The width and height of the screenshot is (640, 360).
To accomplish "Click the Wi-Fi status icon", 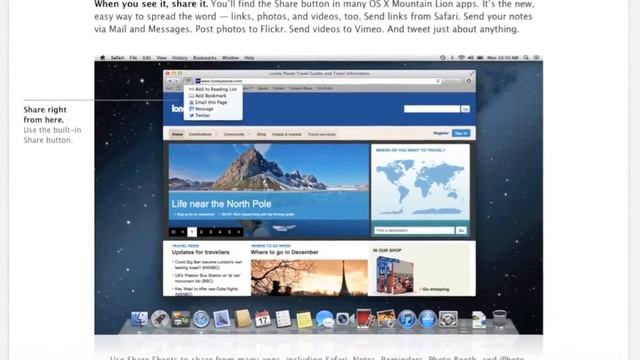I will coord(461,58).
